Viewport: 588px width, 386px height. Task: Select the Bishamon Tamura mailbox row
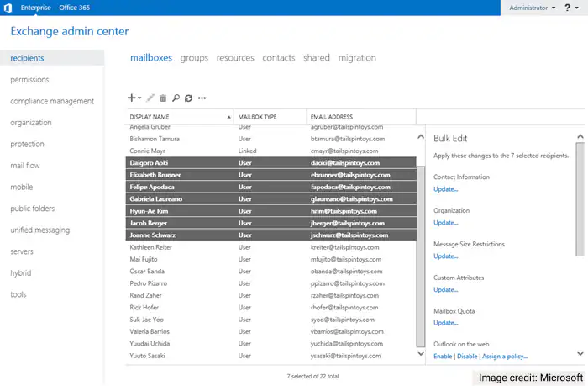[x=271, y=139]
